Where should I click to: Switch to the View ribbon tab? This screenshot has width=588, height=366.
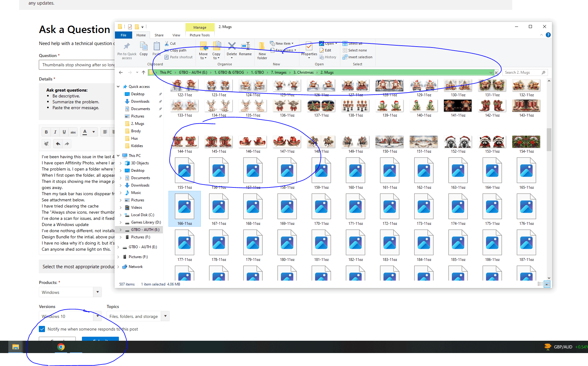176,35
